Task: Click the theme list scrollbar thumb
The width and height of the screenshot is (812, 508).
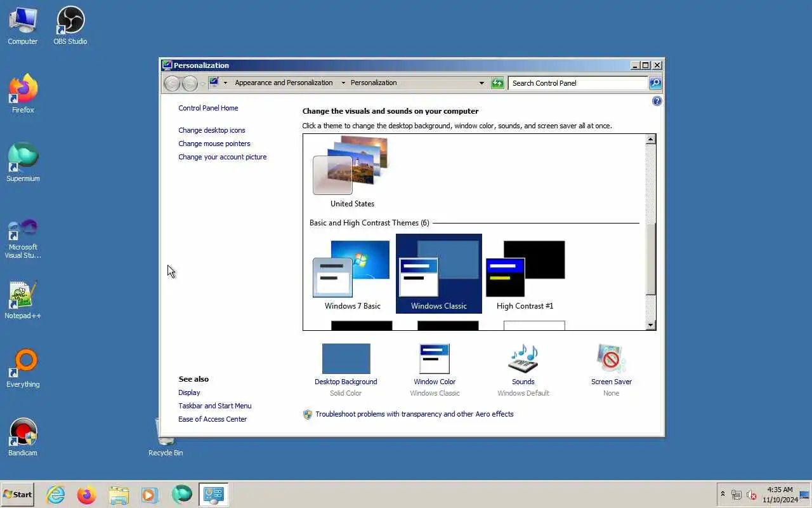Action: tap(650, 259)
